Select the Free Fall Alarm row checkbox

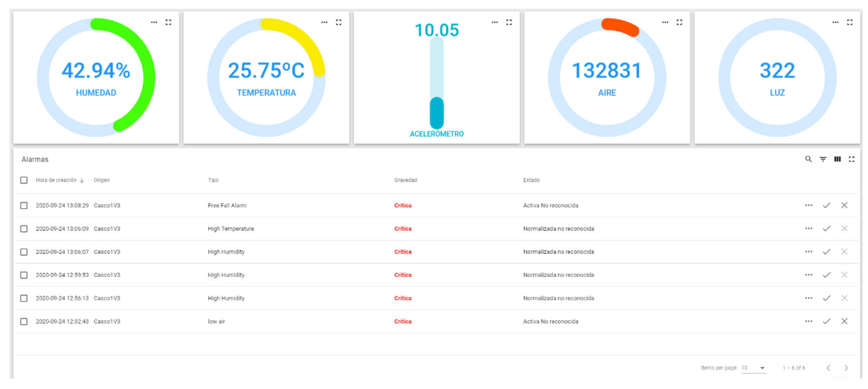click(x=24, y=205)
